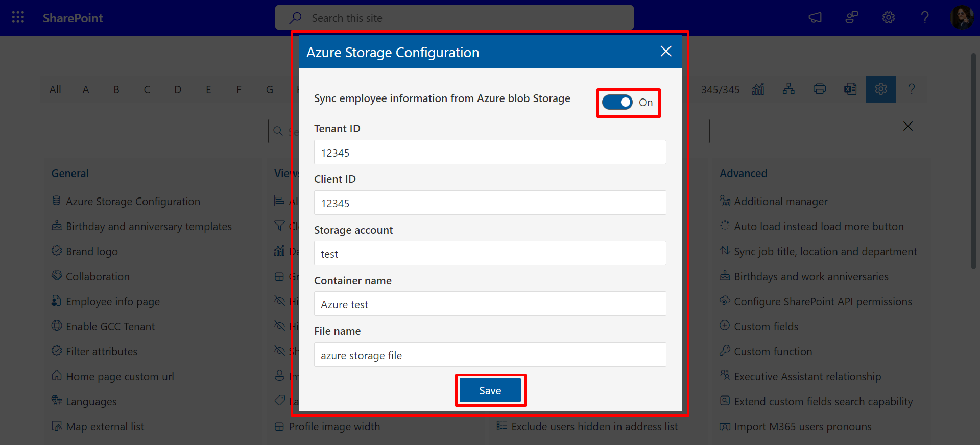Viewport: 980px width, 445px height.
Task: Filter directory by letter A
Action: point(86,90)
